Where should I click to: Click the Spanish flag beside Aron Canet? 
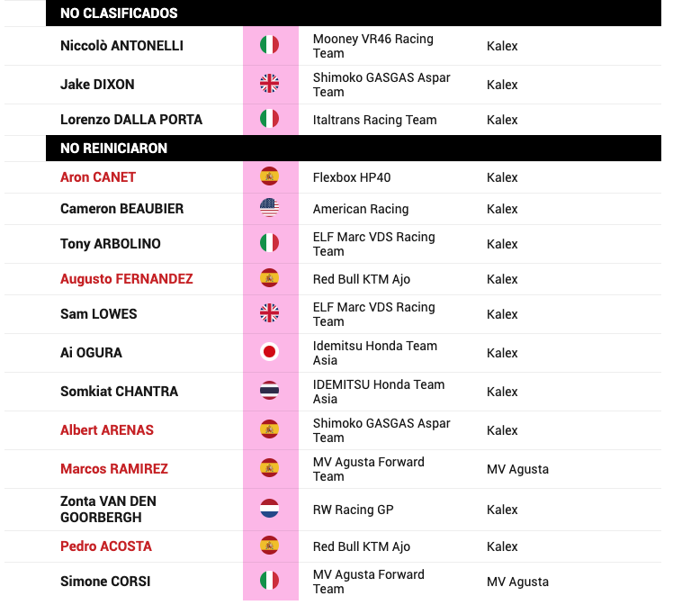[269, 176]
